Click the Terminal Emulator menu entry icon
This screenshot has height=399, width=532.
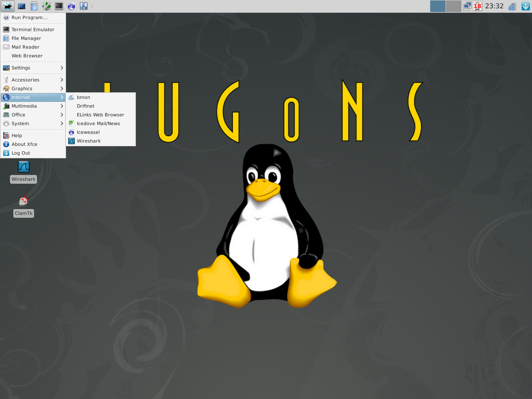click(x=6, y=30)
